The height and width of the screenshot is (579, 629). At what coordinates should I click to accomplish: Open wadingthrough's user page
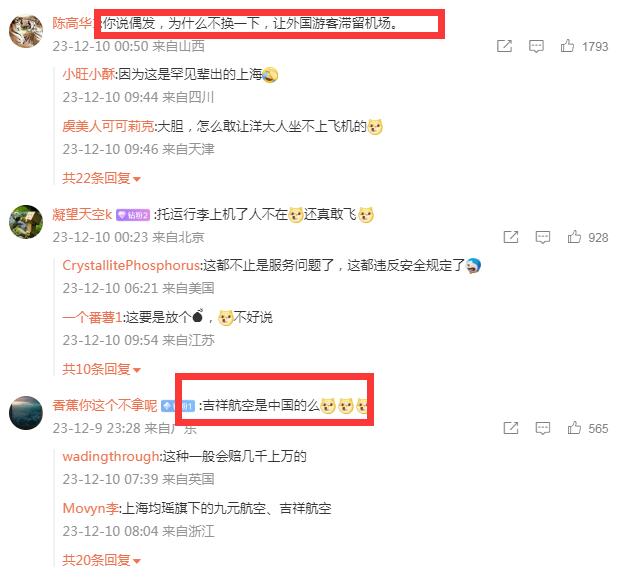pyautogui.click(x=111, y=456)
